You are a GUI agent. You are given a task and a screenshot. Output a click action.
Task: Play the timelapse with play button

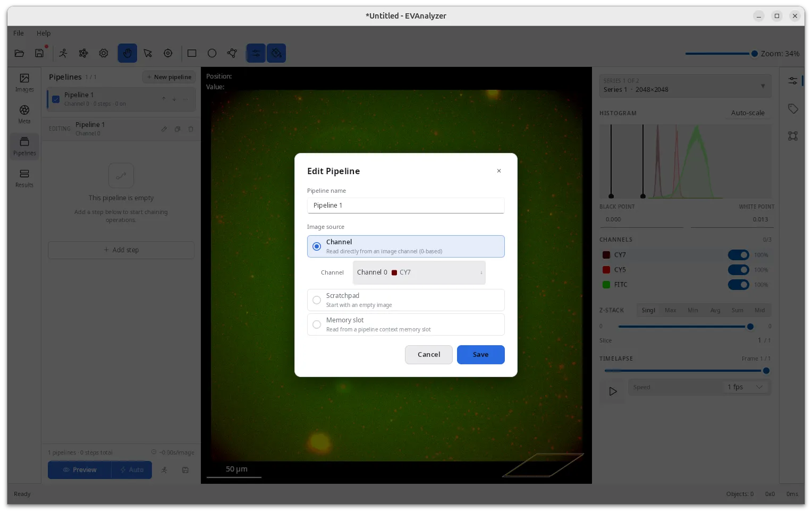click(x=613, y=391)
